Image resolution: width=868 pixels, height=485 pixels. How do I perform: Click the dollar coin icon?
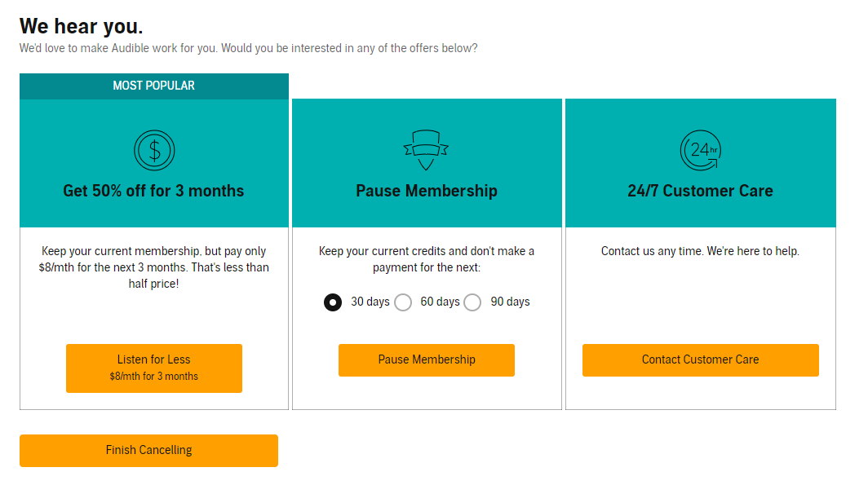click(x=154, y=151)
